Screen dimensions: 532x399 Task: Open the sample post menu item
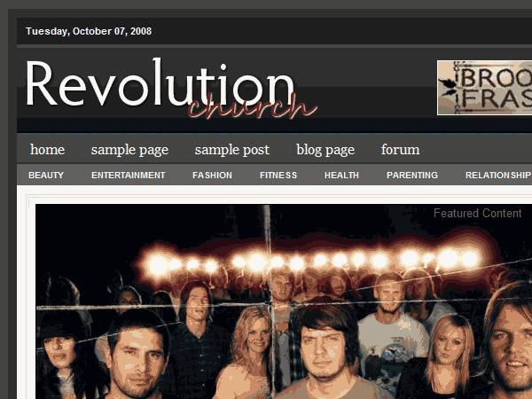(232, 150)
